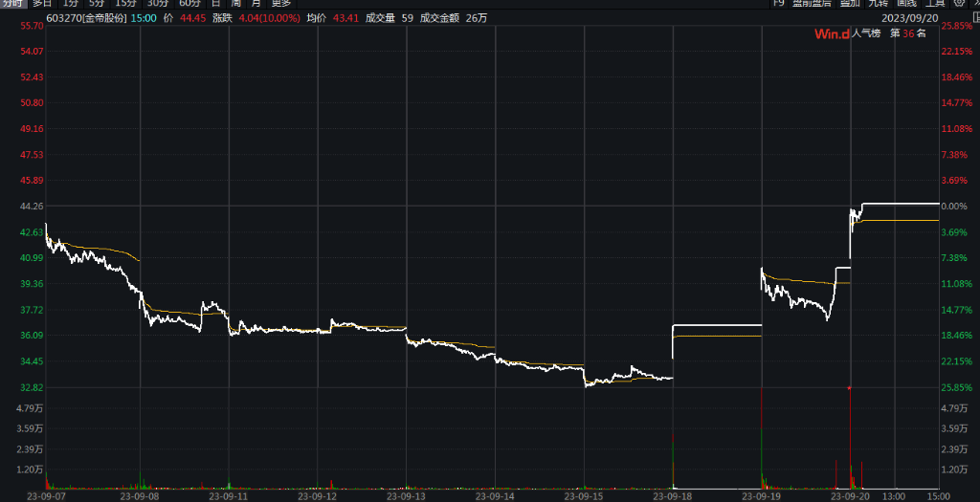The height and width of the screenshot is (502, 980).
Task: Select the 30分 period tab
Action: 157,4
